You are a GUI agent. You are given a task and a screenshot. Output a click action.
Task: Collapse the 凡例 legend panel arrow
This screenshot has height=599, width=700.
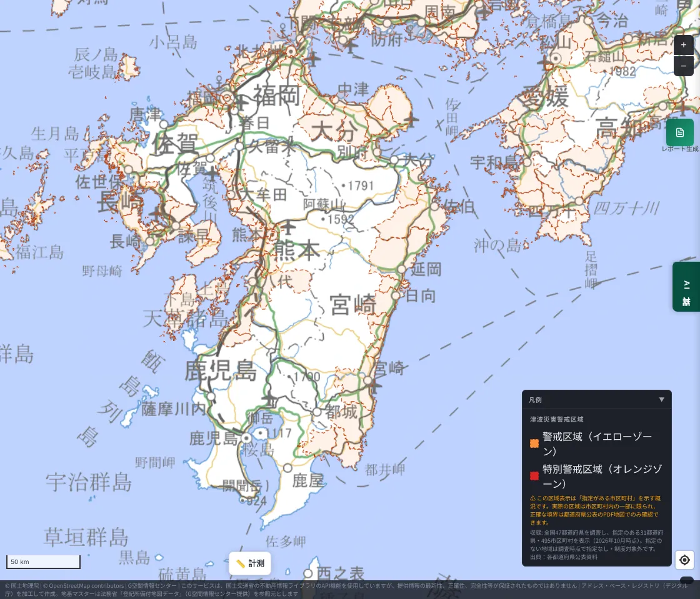[x=662, y=400]
